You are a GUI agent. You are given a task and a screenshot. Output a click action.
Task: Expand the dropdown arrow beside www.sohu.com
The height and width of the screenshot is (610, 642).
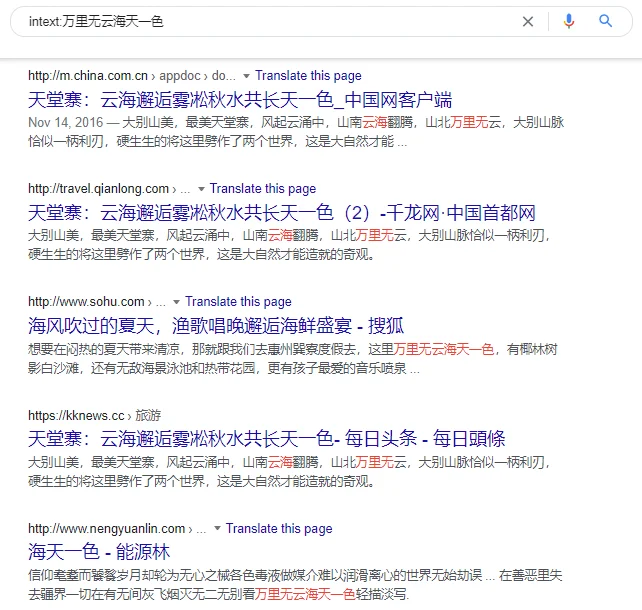176,302
